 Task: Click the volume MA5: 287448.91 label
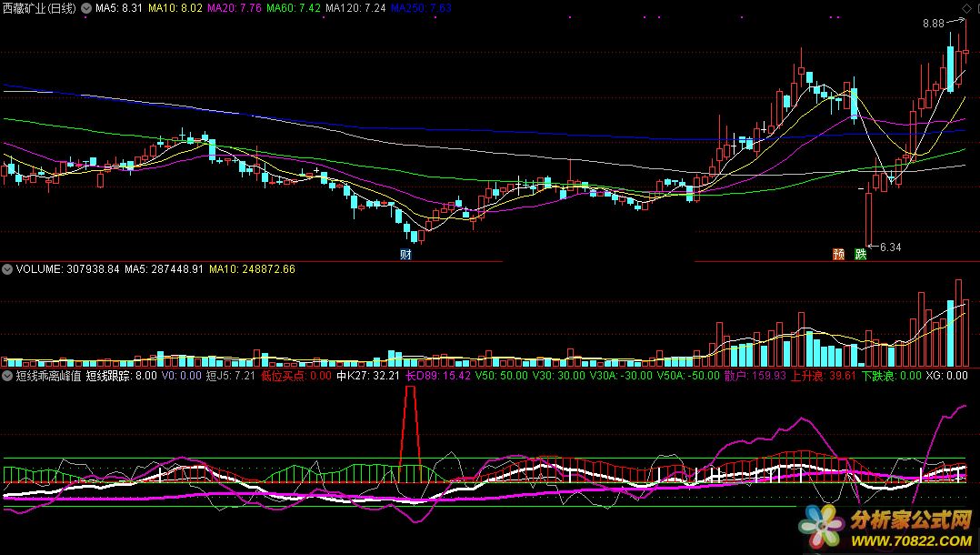(164, 269)
